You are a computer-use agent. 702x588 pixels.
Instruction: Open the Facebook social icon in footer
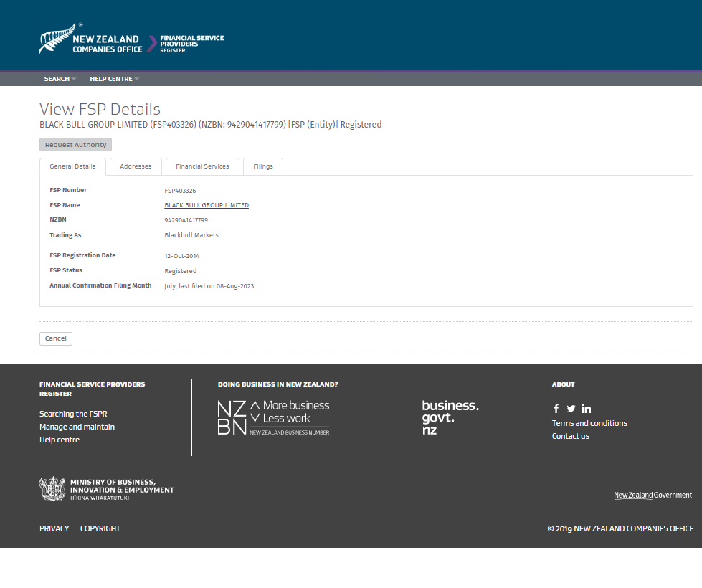pyautogui.click(x=556, y=409)
